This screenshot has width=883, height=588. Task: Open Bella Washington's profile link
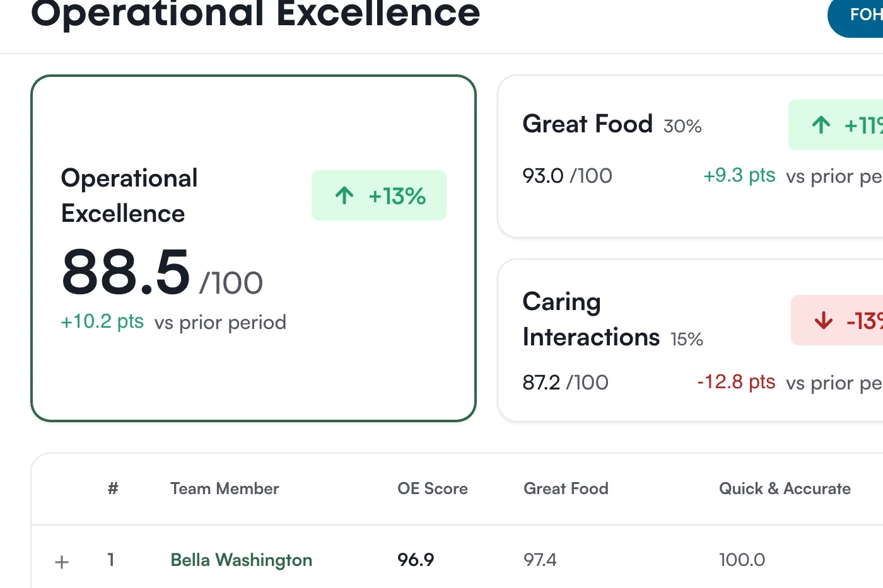[242, 560]
